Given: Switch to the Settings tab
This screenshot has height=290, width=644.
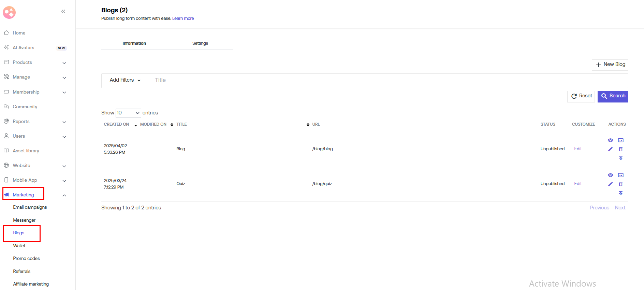Looking at the screenshot, I should 200,43.
